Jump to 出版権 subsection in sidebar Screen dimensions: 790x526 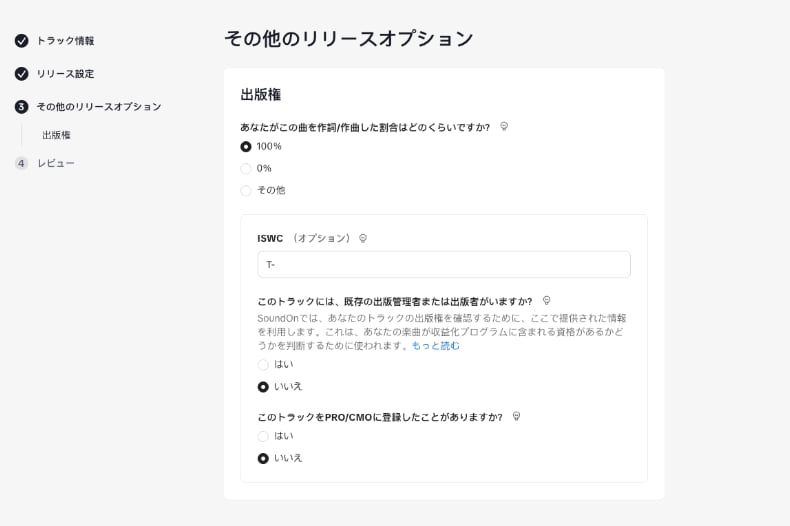tap(56, 135)
